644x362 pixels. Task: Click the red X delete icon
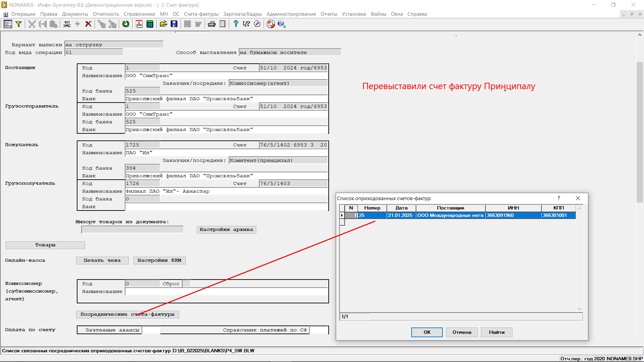pyautogui.click(x=88, y=24)
